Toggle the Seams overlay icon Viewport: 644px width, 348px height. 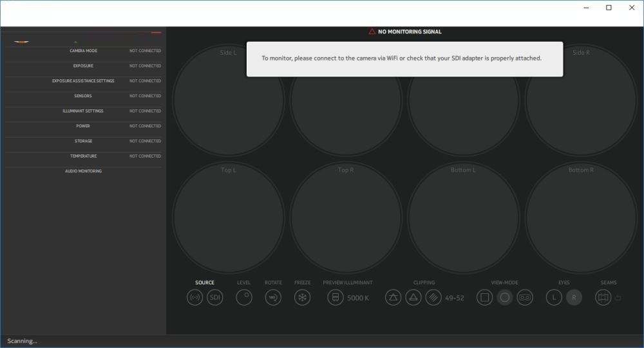click(603, 298)
